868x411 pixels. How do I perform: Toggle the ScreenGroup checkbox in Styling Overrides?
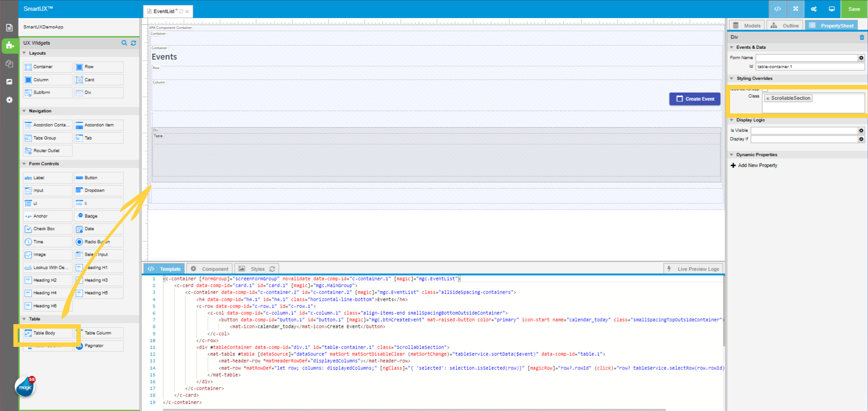tap(765, 89)
